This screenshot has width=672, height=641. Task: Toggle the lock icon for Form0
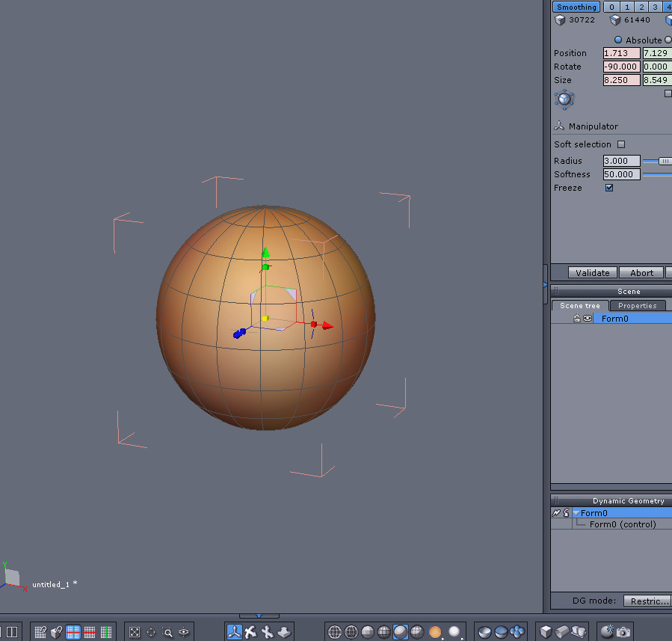click(x=577, y=318)
